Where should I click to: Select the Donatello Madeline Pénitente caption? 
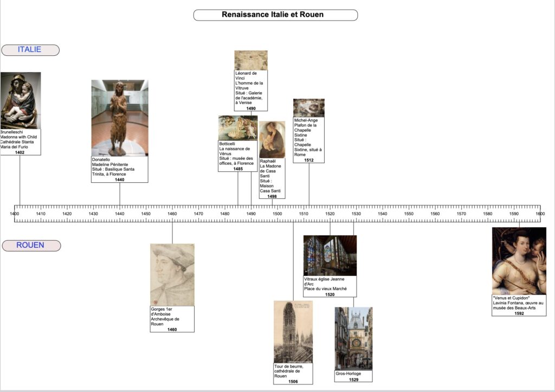pos(113,167)
